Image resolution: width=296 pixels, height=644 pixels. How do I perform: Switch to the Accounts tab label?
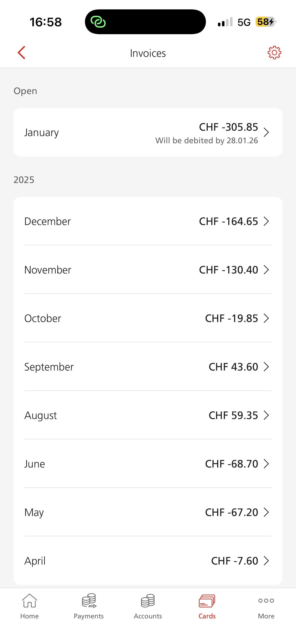coord(148,616)
